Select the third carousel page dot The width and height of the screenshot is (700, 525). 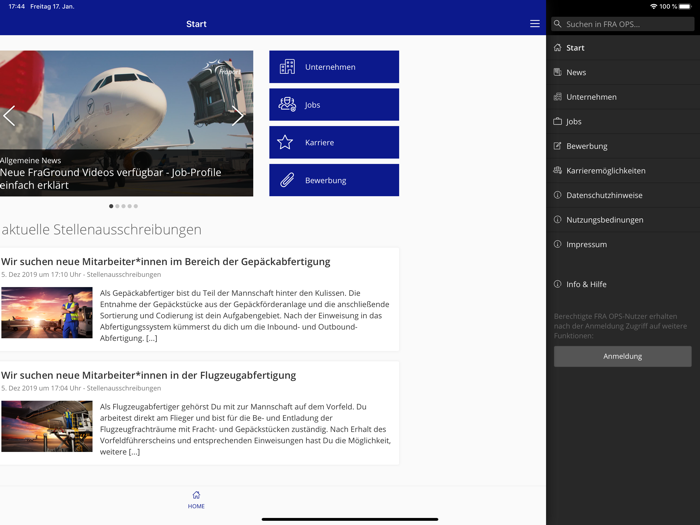(124, 206)
